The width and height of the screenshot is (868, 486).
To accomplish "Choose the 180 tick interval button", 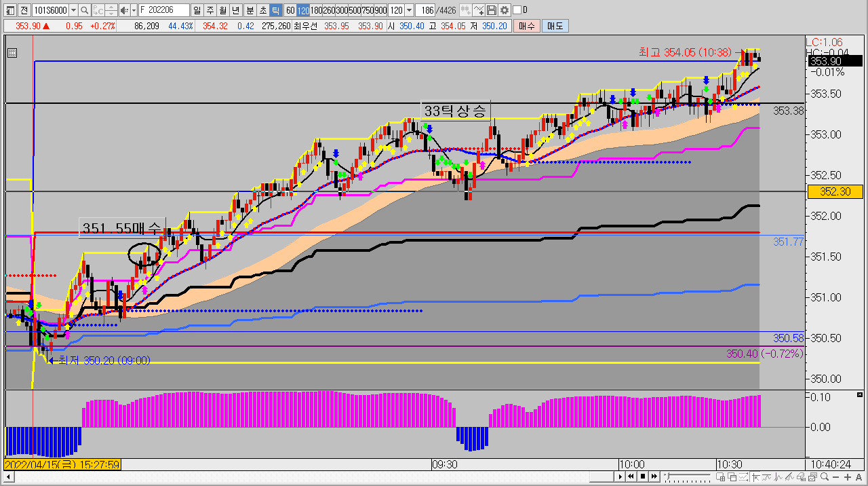I will (x=316, y=10).
